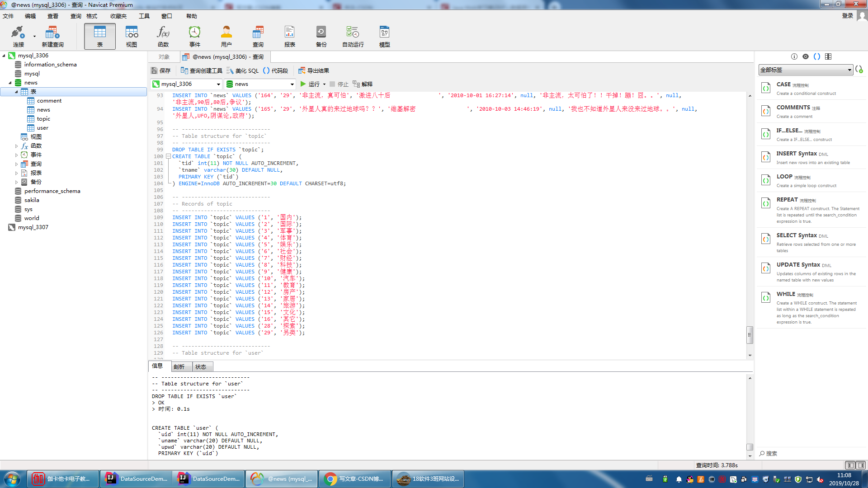The image size is (868, 488).
Task: Click the SQL editor vertical scrollbar thumb
Action: [750, 335]
